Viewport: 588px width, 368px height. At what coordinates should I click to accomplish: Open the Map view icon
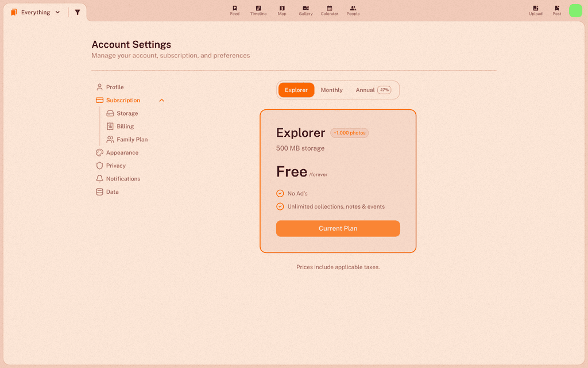tap(282, 8)
